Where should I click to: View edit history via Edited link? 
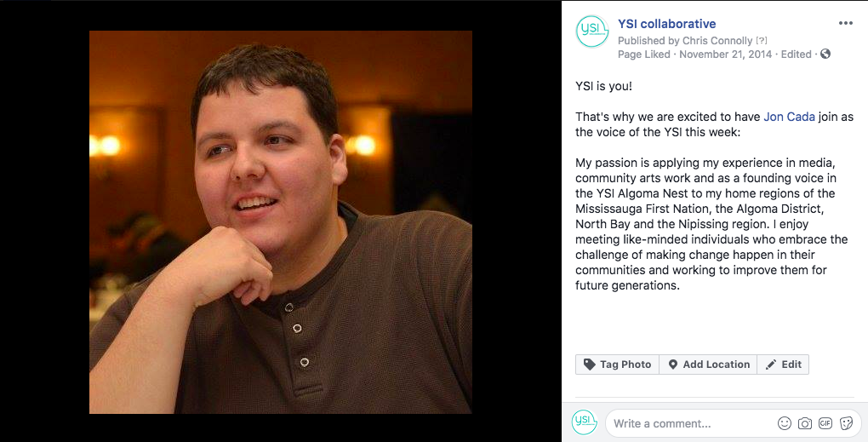(x=796, y=55)
